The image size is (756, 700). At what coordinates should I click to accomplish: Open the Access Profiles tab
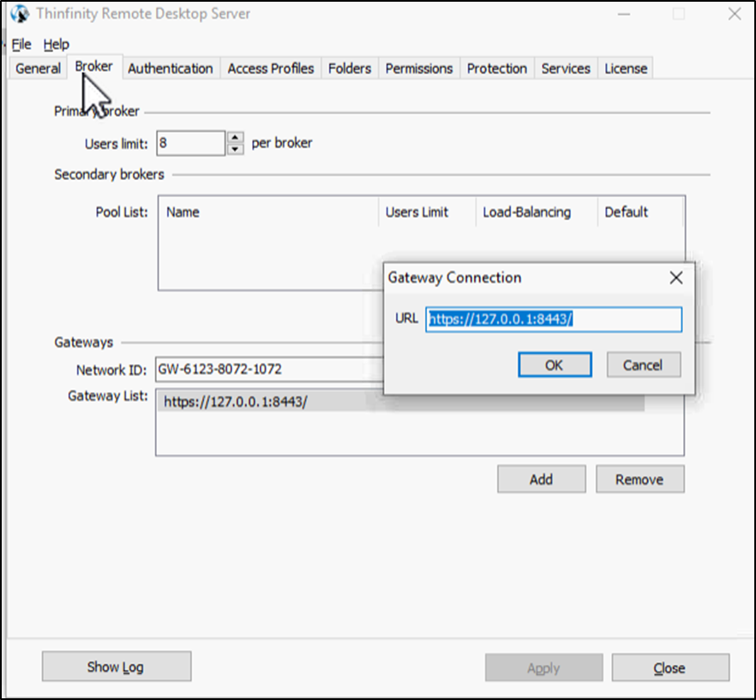tap(270, 69)
